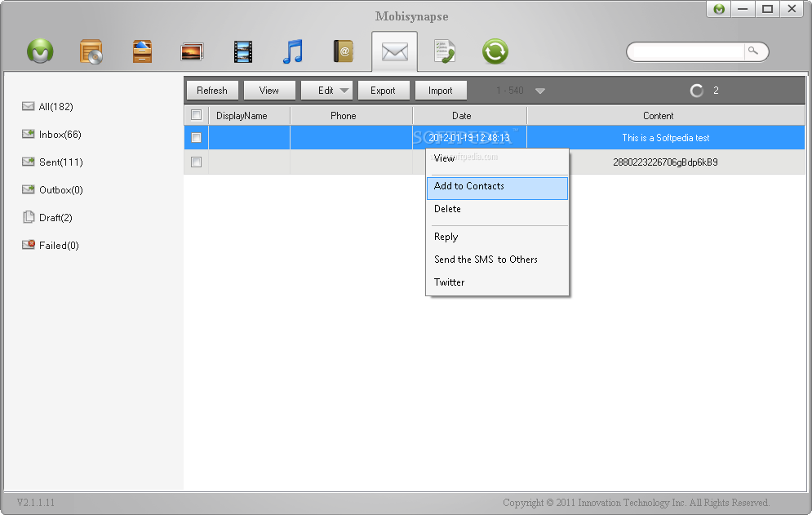The width and height of the screenshot is (812, 515).
Task: Check the 2880223226706gBdp6kB9 row checkbox
Action: (x=197, y=162)
